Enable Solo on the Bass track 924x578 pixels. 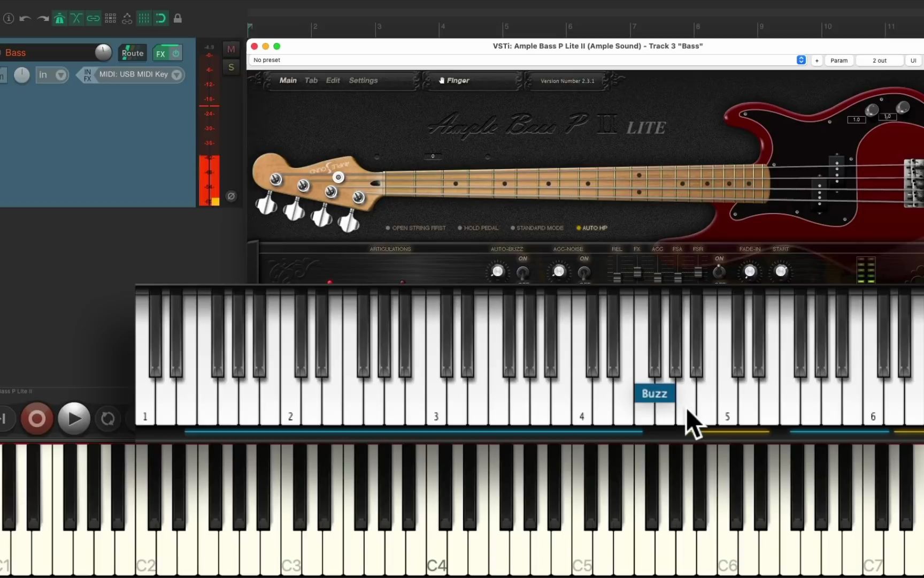pyautogui.click(x=231, y=67)
